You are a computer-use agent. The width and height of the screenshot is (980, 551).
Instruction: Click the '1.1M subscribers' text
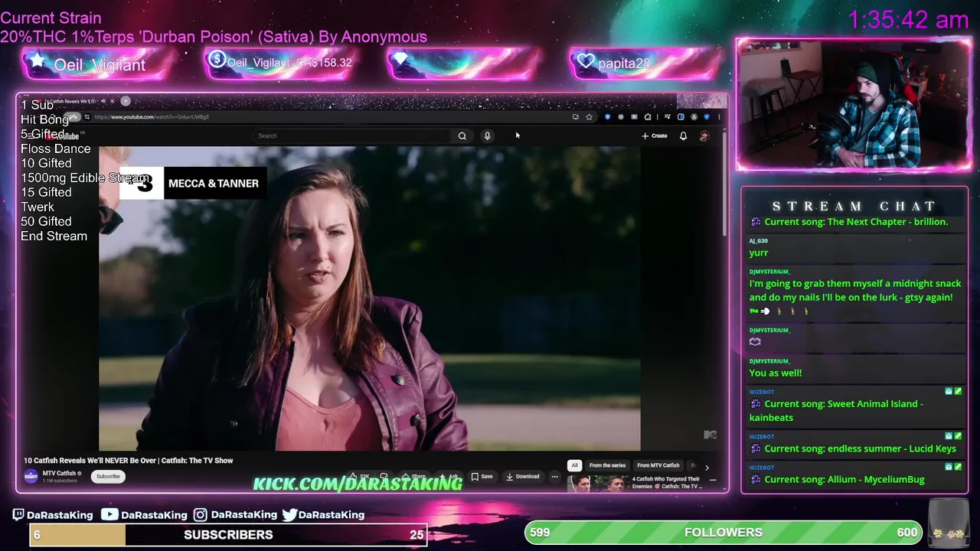(60, 481)
